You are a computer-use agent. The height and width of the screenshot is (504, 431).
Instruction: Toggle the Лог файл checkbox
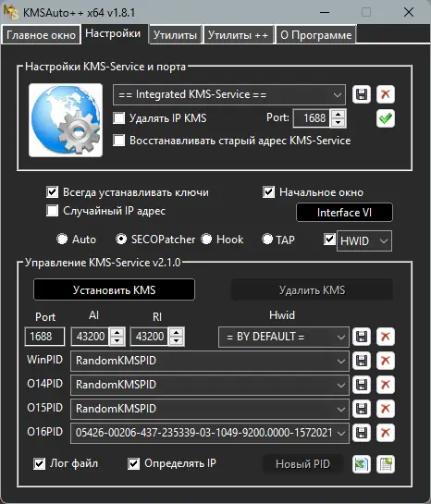click(39, 464)
